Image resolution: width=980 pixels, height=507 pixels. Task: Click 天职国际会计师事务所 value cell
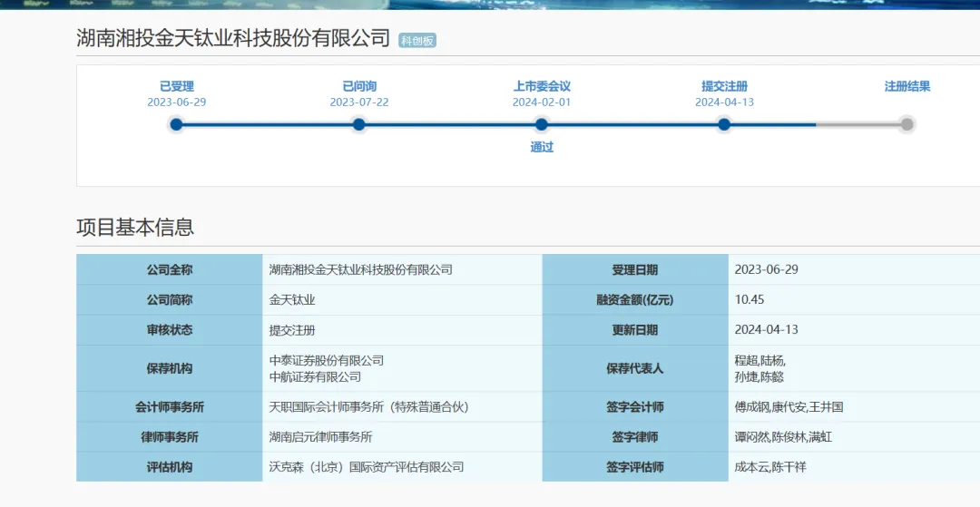pos(403,407)
